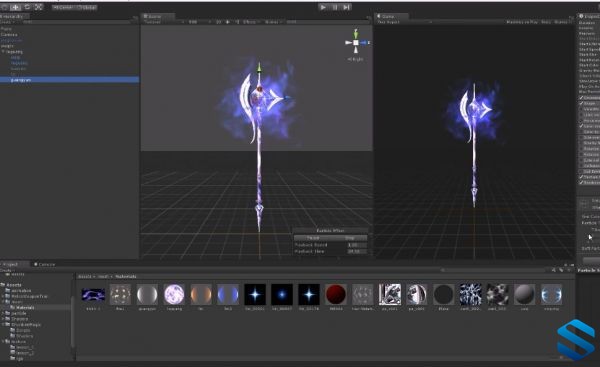Click the Assets folder icon in Project tree

click(3, 285)
